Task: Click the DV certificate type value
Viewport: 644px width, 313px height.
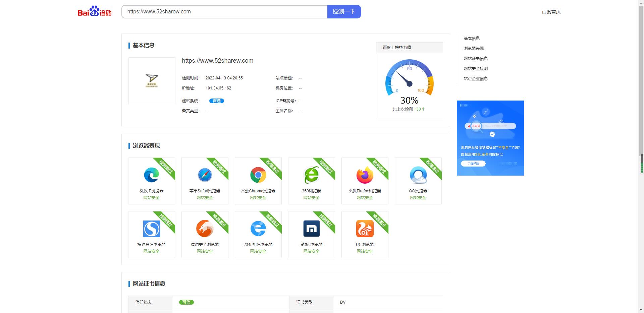Action: click(342, 302)
